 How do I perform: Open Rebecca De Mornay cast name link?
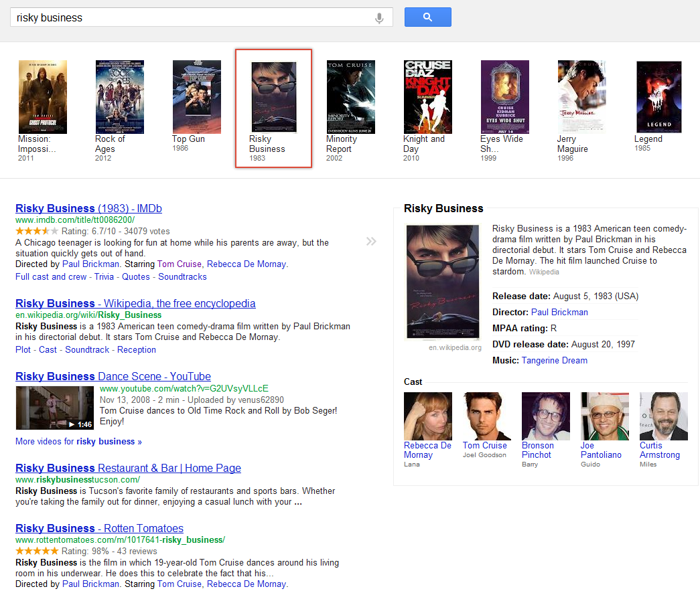pos(427,450)
